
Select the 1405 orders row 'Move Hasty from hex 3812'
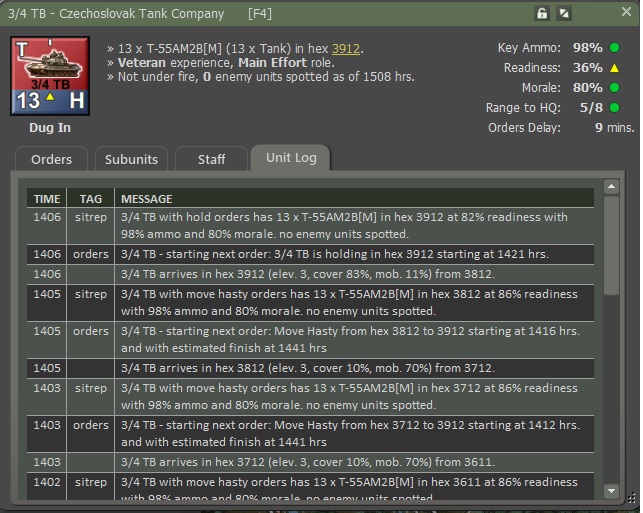(310, 340)
